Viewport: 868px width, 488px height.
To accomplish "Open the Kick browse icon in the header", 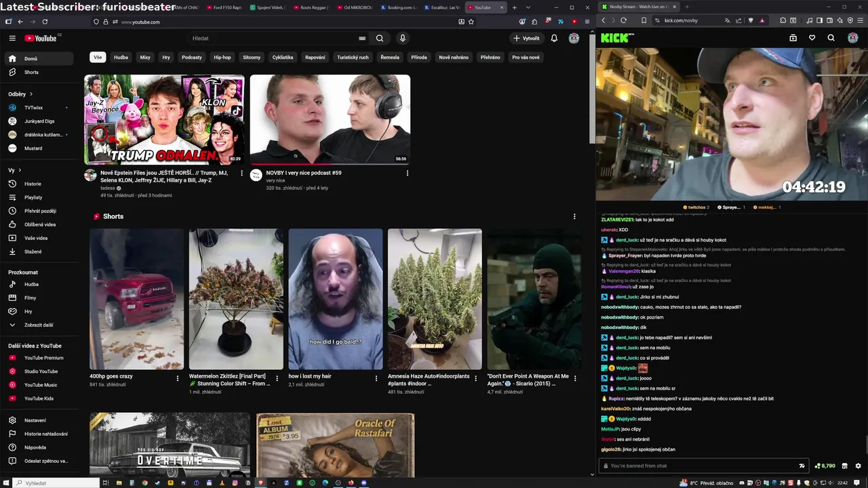I will click(793, 38).
